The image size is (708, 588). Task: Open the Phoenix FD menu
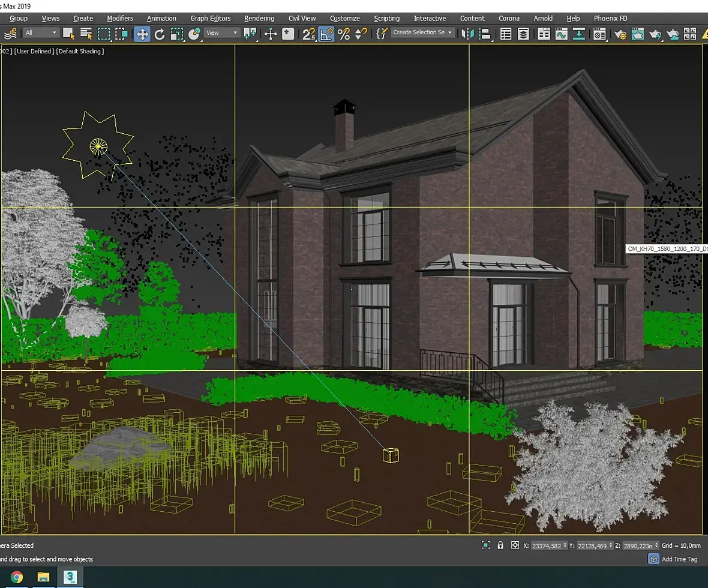610,19
